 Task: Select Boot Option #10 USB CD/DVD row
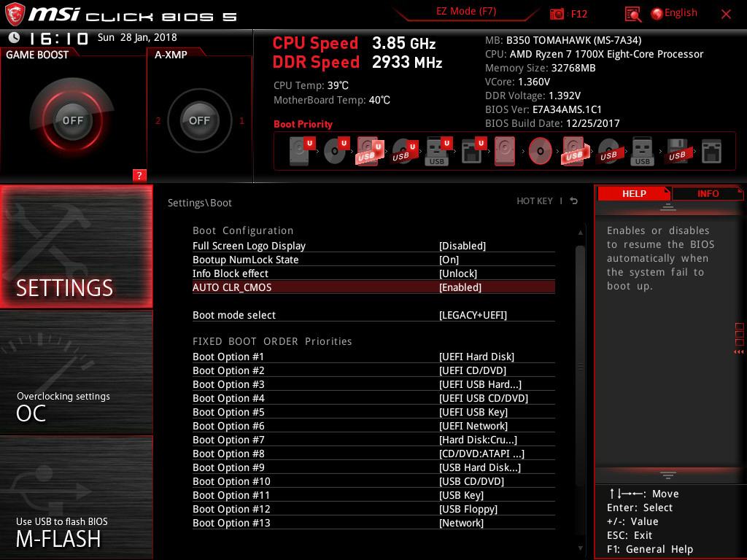[373, 481]
